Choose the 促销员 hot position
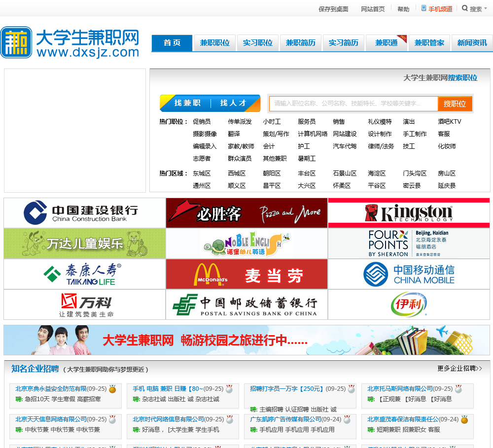 (202, 122)
